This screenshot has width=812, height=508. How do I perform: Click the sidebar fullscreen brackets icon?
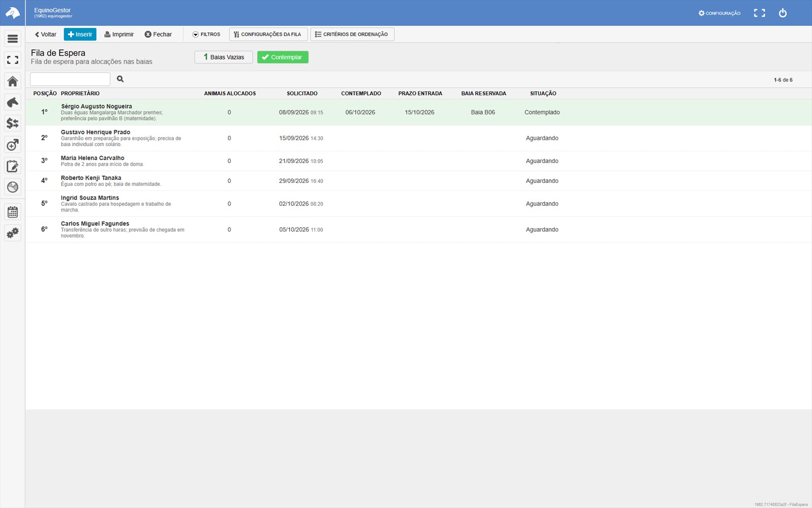pyautogui.click(x=13, y=60)
